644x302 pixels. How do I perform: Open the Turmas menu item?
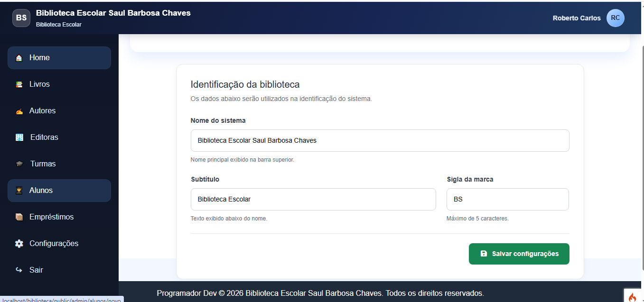click(59, 164)
